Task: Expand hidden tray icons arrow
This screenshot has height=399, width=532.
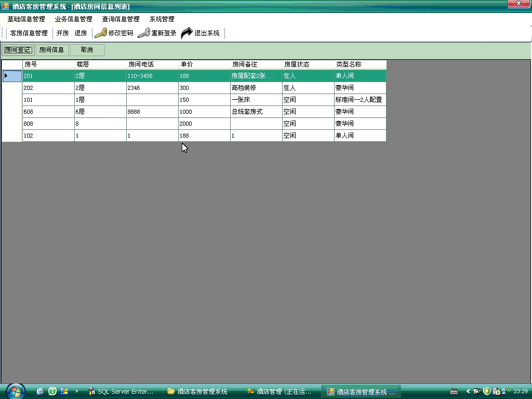Action: coord(468,391)
